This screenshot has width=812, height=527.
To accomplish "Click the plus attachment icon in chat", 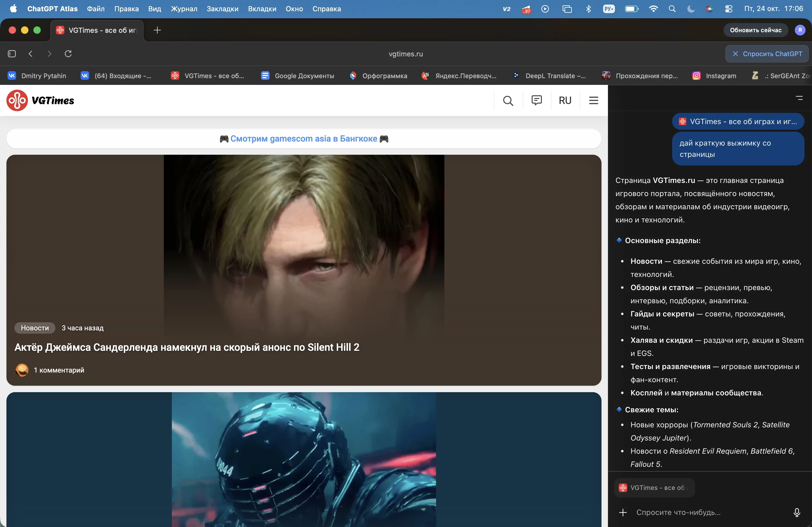I will (x=623, y=512).
